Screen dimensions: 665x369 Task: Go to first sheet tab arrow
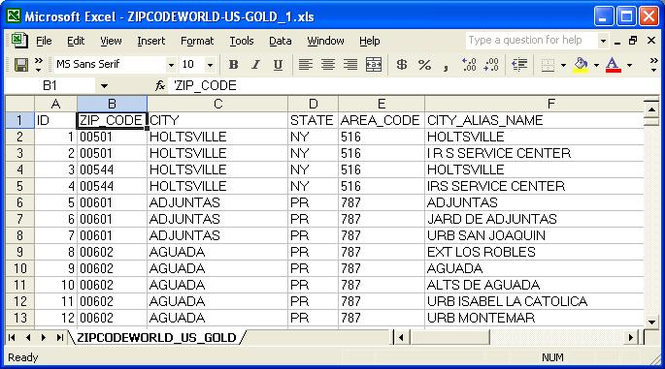coord(12,338)
